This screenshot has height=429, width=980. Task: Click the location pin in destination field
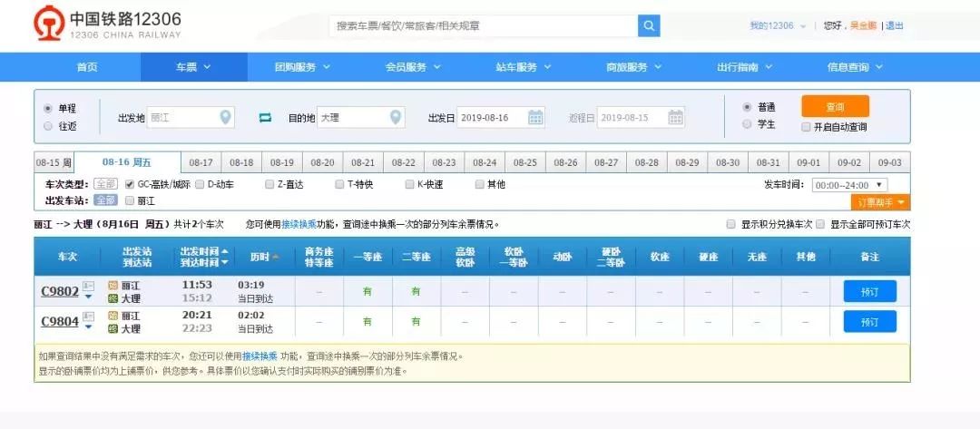pos(395,117)
